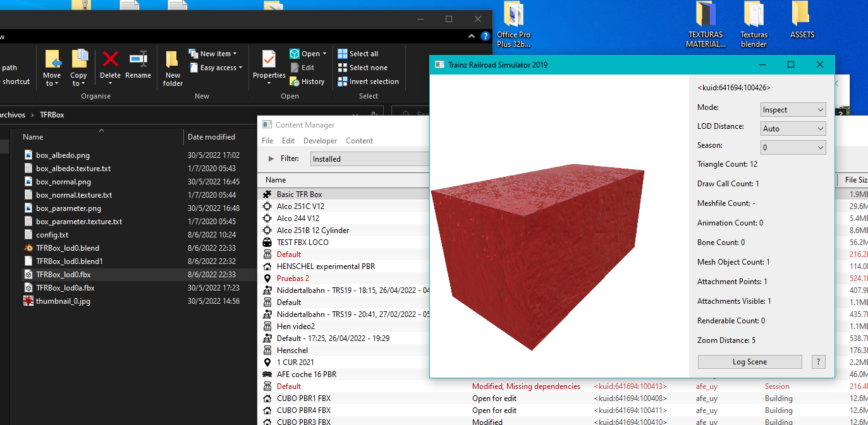
Task: Select ASSETS desktop folder
Action: 802,20
